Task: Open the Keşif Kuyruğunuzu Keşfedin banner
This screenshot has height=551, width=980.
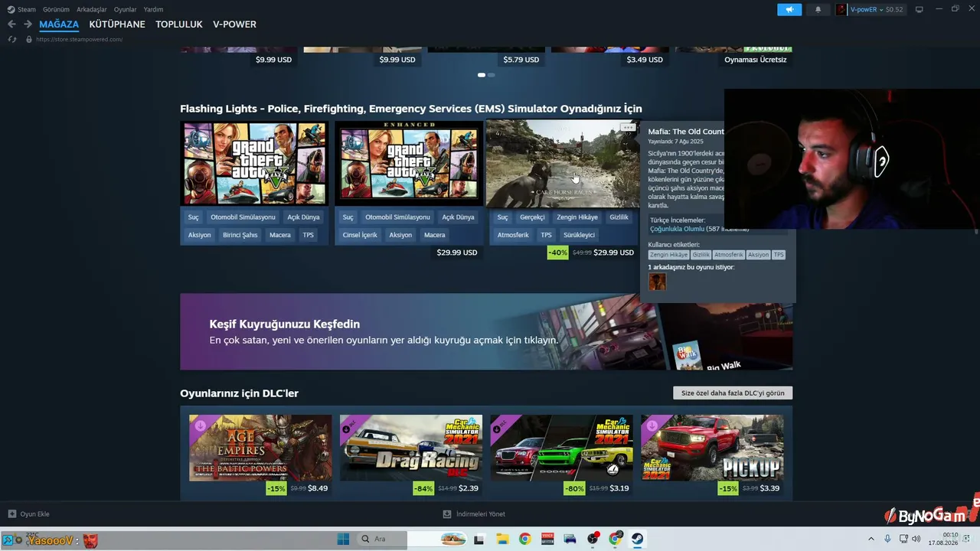Action: tap(486, 331)
